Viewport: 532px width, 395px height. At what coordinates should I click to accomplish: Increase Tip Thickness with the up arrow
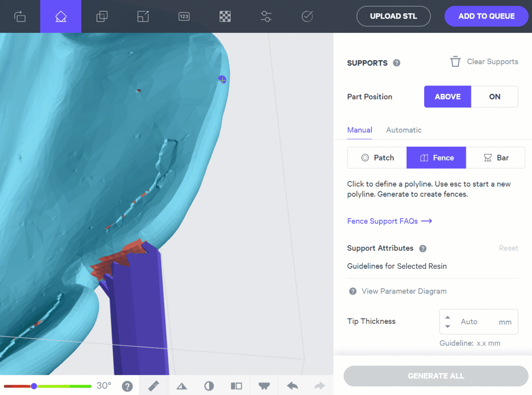click(x=448, y=317)
